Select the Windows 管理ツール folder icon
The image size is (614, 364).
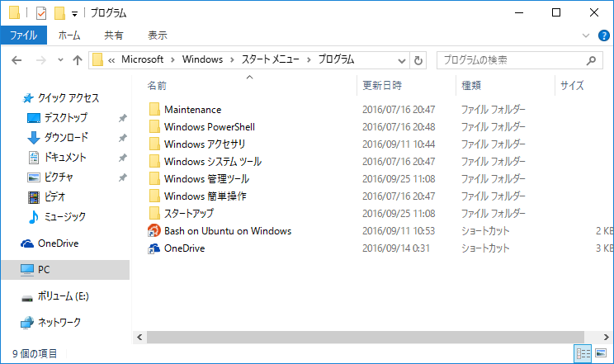click(154, 178)
